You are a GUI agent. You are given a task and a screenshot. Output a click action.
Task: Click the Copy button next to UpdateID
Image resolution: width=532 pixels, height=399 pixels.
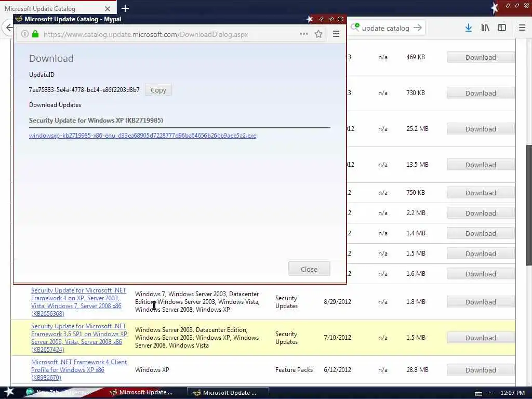pyautogui.click(x=158, y=90)
